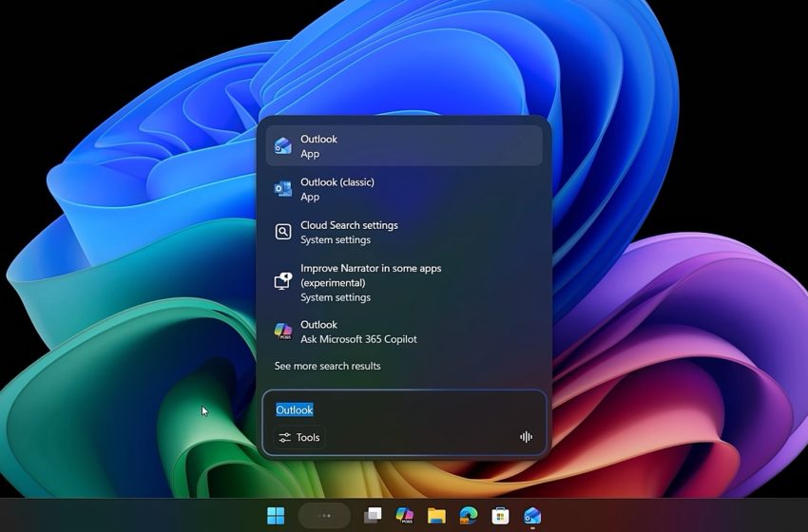Click the Cloud Search magnifier icon
The height and width of the screenshot is (532, 808).
coord(283,232)
